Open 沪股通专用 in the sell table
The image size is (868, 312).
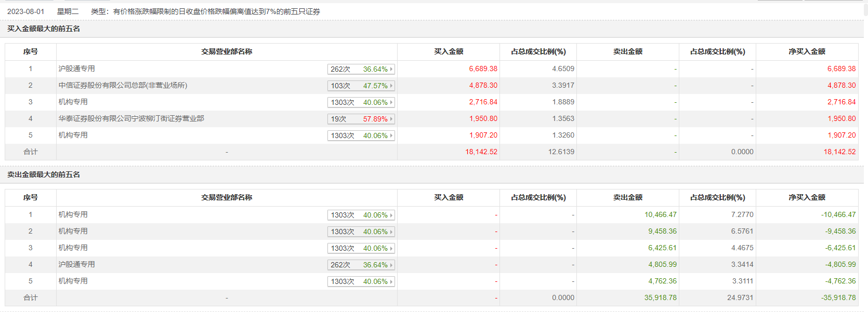pyautogui.click(x=76, y=264)
